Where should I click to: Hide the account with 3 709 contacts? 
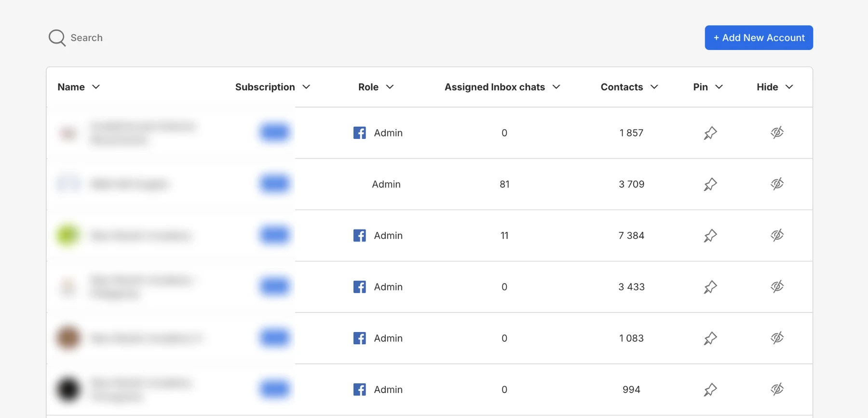pyautogui.click(x=777, y=184)
